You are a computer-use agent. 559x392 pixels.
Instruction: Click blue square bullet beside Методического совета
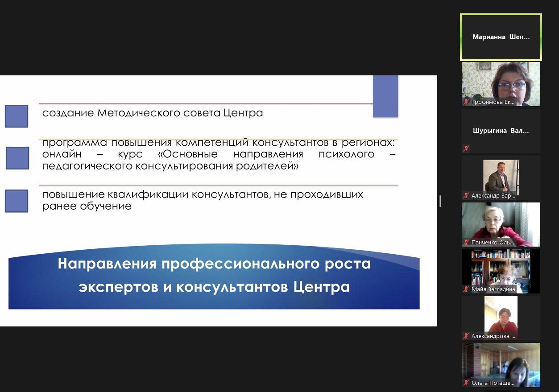pyautogui.click(x=17, y=116)
